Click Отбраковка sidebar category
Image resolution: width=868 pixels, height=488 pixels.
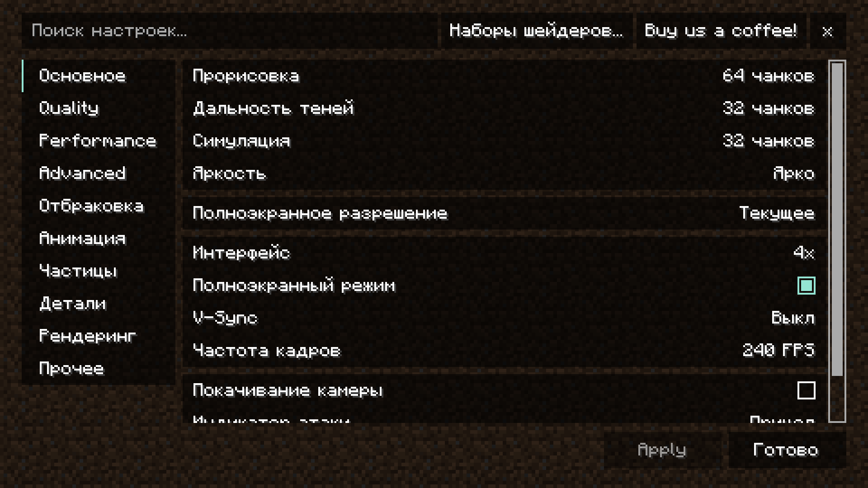tap(91, 205)
